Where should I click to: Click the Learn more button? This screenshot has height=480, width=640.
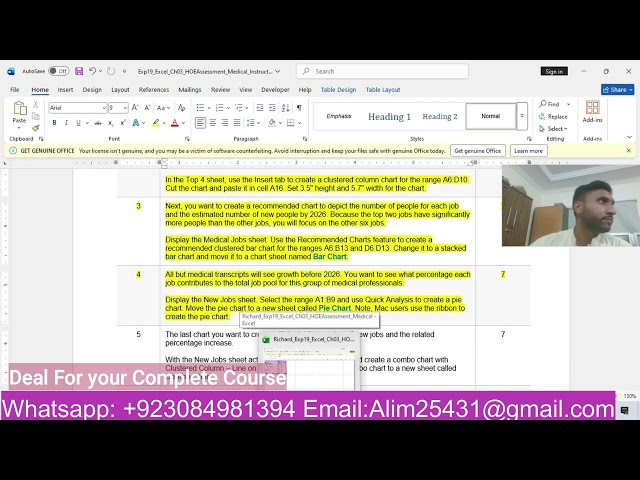(528, 151)
